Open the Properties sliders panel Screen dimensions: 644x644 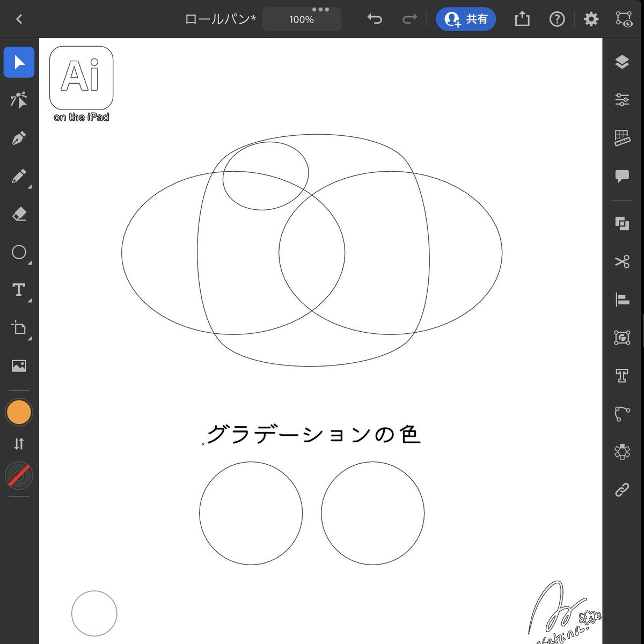pos(622,100)
